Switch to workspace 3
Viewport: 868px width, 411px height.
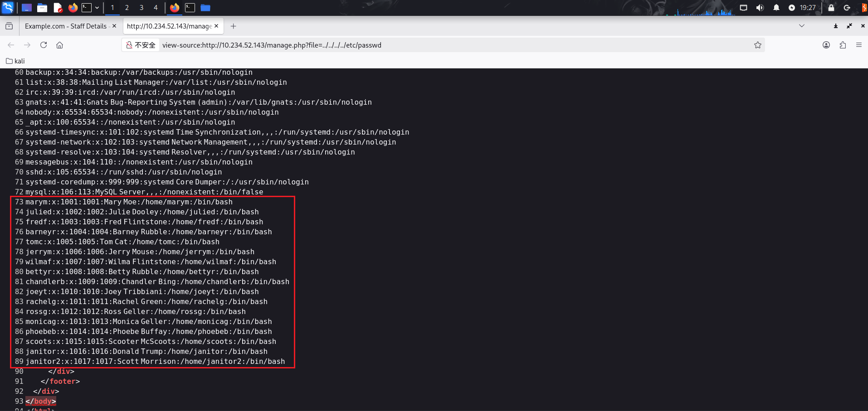click(x=141, y=8)
